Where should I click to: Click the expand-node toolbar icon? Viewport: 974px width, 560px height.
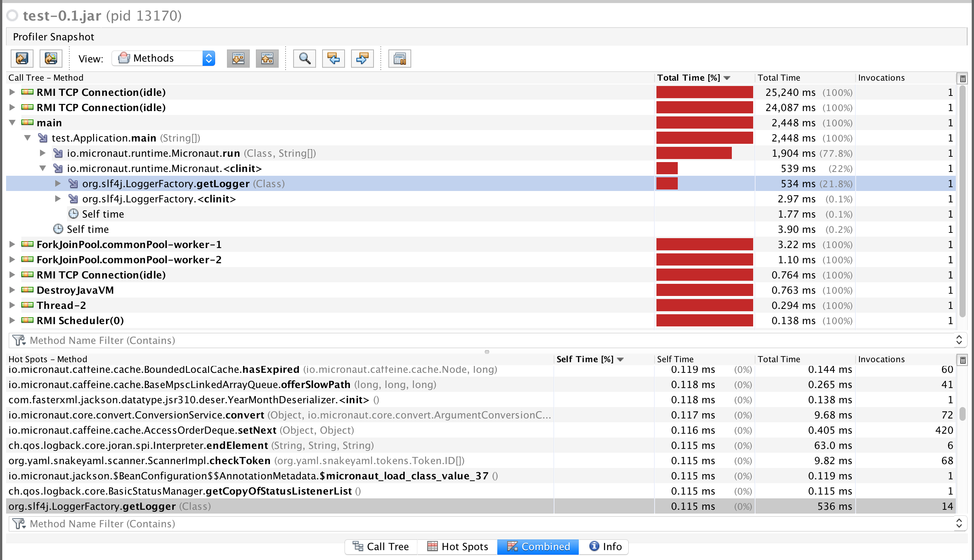pos(238,58)
